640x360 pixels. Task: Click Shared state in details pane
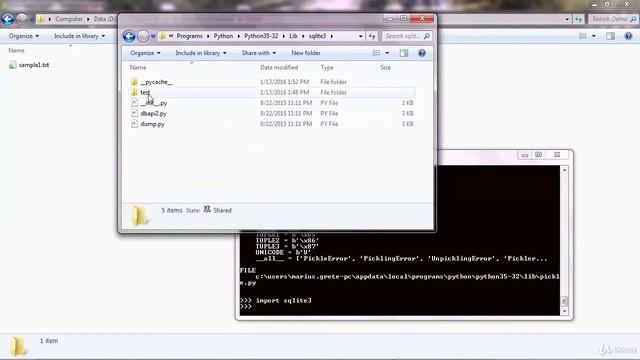click(222, 211)
